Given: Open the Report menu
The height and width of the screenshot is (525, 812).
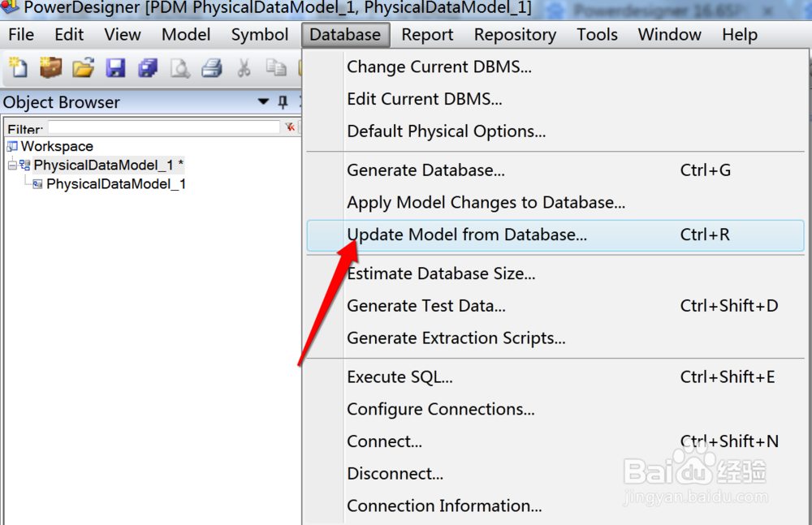Looking at the screenshot, I should point(427,35).
